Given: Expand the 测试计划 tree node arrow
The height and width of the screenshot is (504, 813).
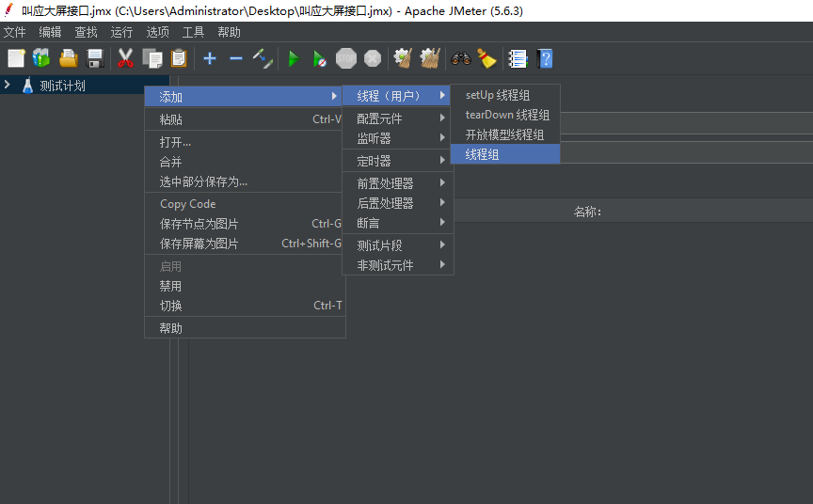Looking at the screenshot, I should click(x=8, y=85).
